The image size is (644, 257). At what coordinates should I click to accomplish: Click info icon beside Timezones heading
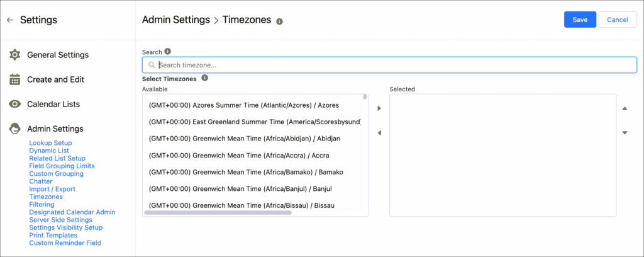[279, 21]
